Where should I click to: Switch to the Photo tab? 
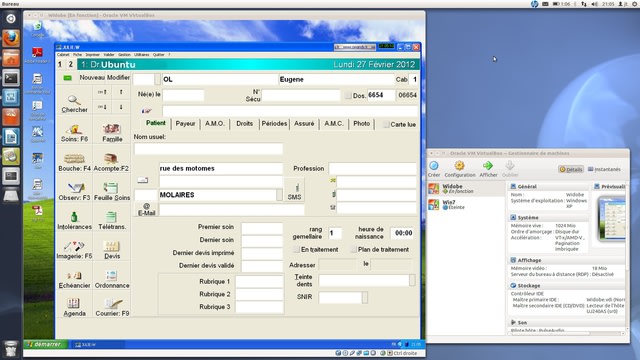coord(362,124)
